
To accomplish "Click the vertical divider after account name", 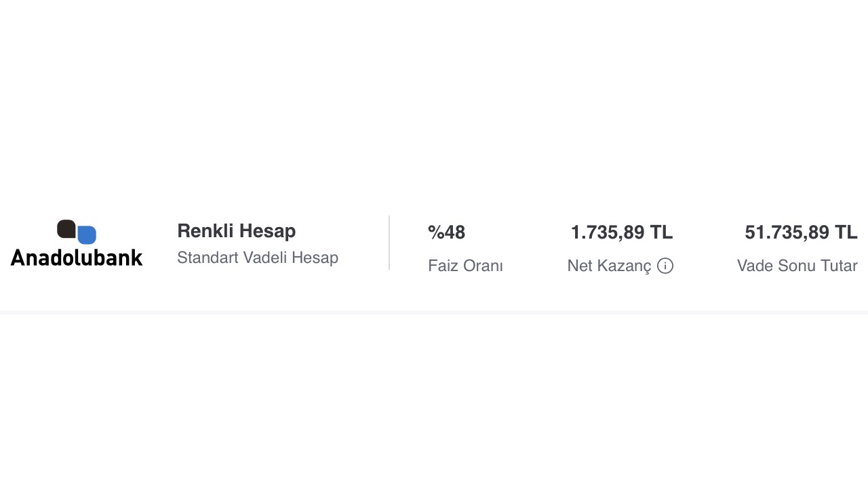I will pos(389,243).
